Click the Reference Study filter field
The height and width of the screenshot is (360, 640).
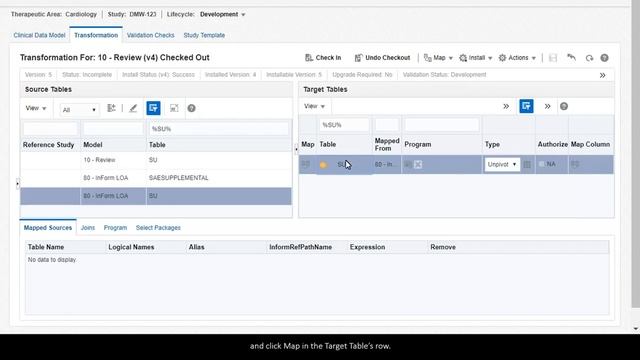(x=50, y=129)
